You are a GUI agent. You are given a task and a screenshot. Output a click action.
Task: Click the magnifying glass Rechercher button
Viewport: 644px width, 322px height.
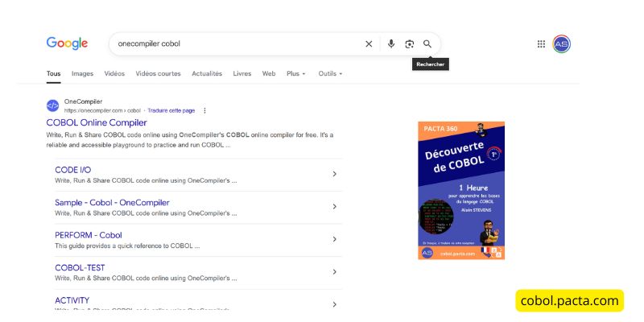427,44
